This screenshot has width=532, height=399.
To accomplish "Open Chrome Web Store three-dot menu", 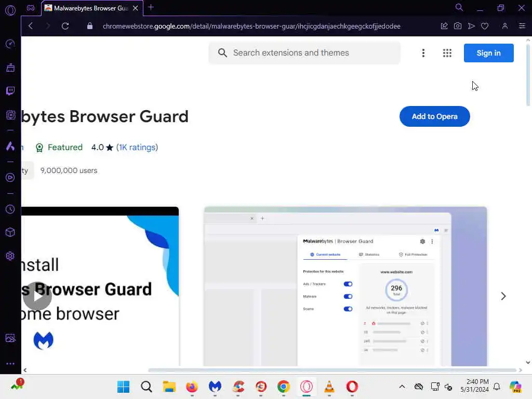I will point(423,53).
